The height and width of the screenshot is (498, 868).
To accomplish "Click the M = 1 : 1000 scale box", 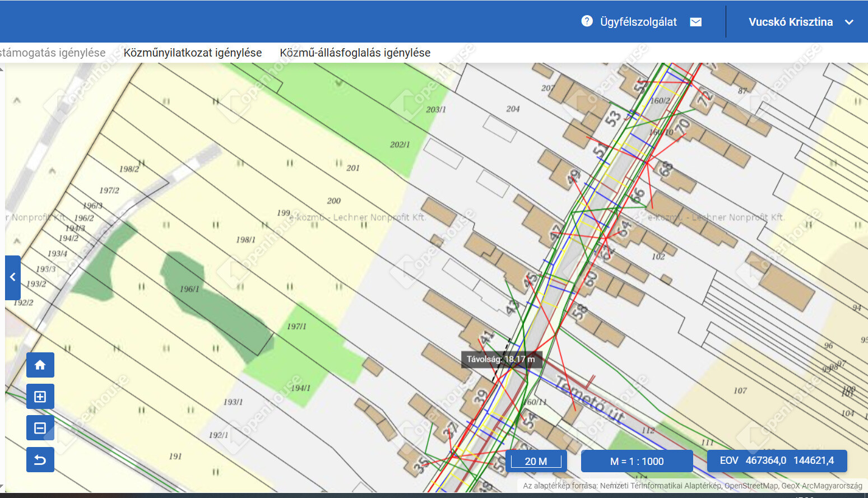I will click(x=637, y=461).
